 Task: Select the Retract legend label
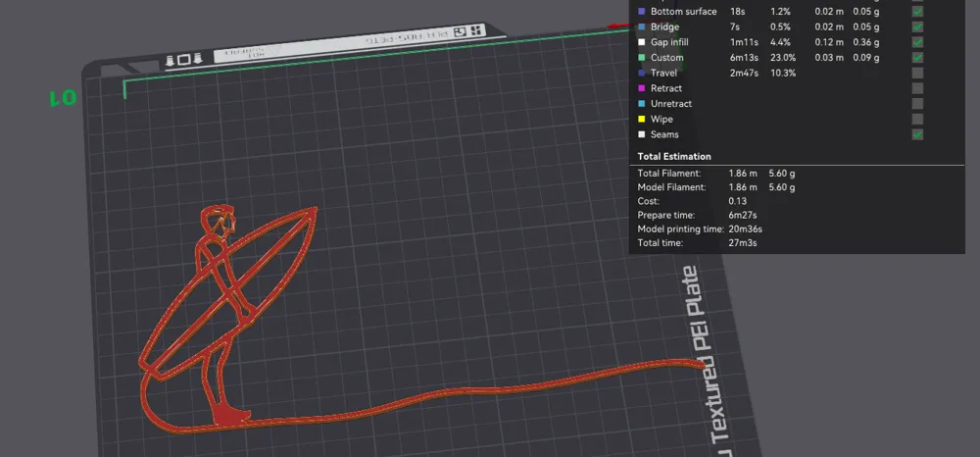pos(666,88)
